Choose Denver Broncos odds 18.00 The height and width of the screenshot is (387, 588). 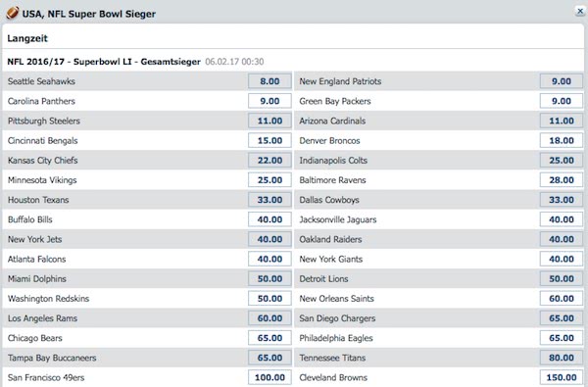pyautogui.click(x=562, y=141)
